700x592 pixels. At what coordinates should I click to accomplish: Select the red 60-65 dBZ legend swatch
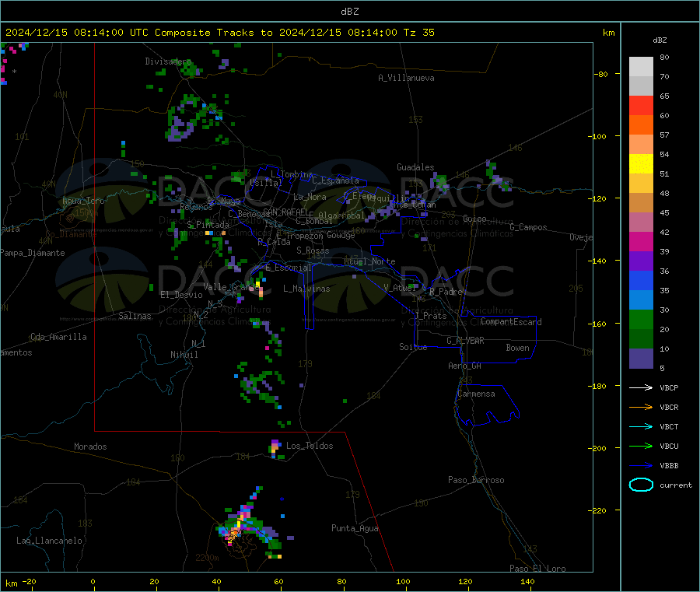[x=641, y=105]
